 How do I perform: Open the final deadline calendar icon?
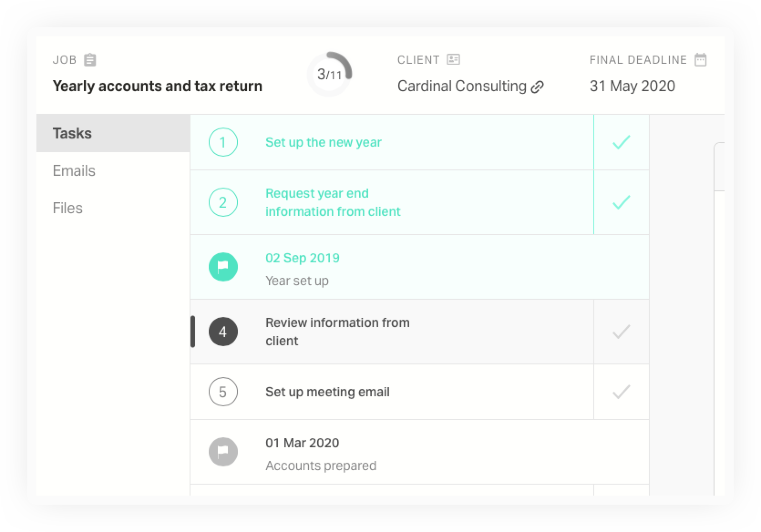700,60
